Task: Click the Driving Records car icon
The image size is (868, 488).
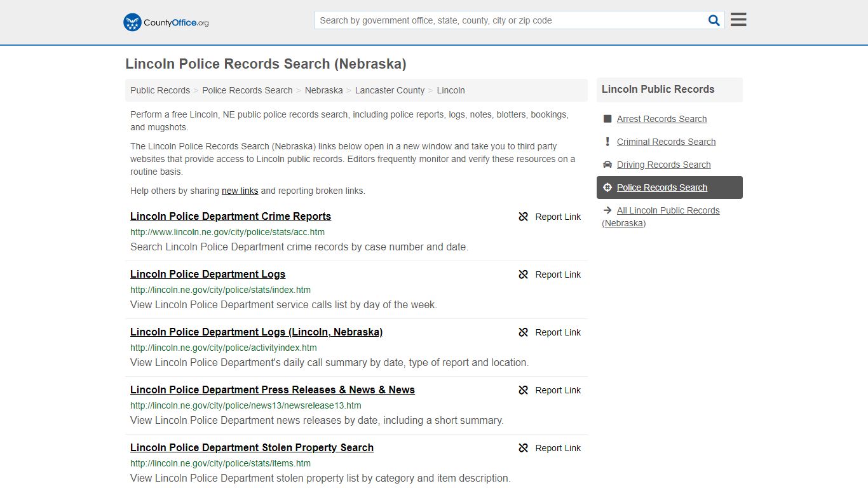Action: (607, 165)
